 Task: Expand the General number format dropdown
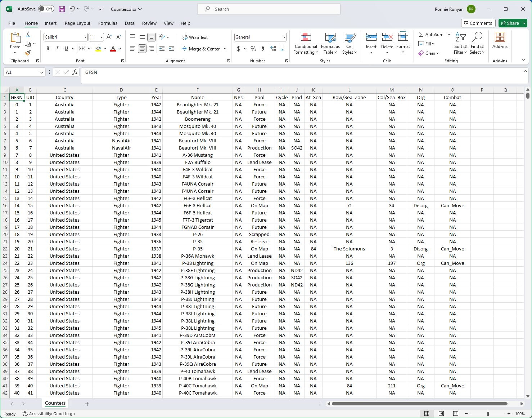[284, 37]
